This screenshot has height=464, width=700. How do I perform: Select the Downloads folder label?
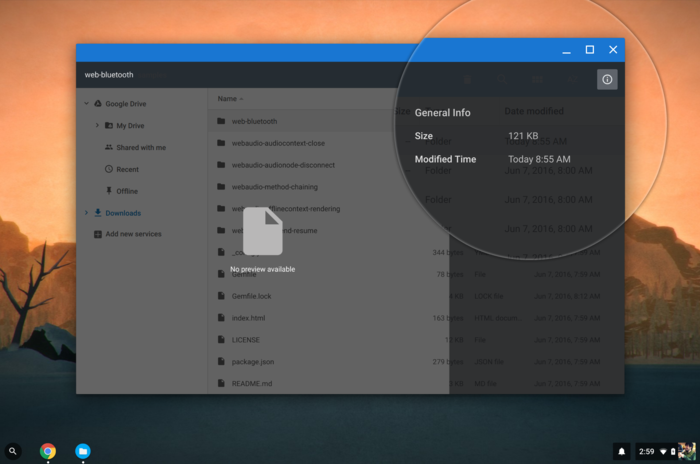coord(123,213)
